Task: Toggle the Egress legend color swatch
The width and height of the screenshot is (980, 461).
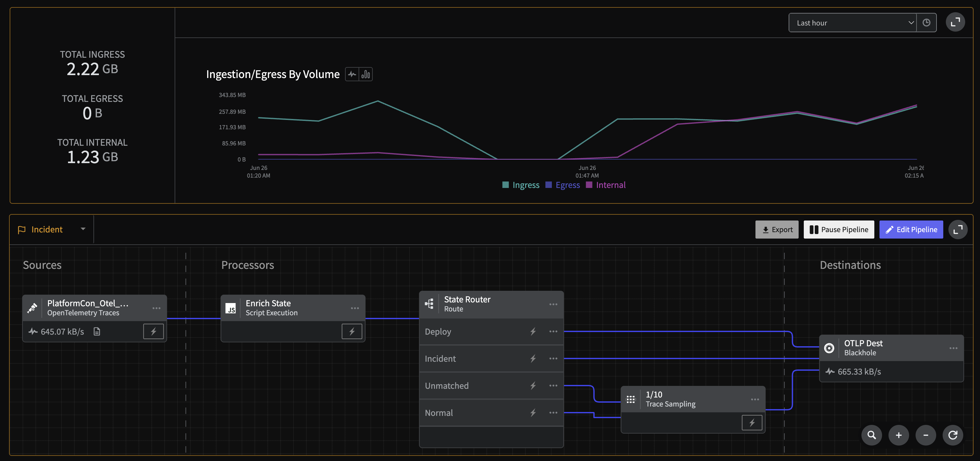Action: [549, 185]
